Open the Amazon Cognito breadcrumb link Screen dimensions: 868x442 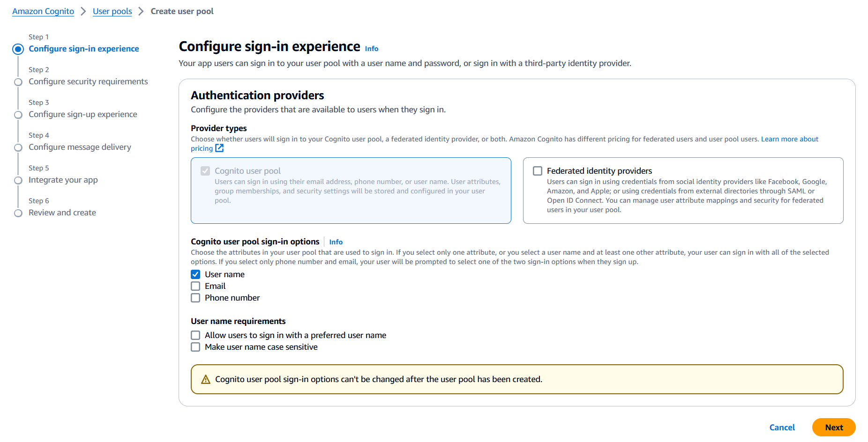[43, 11]
